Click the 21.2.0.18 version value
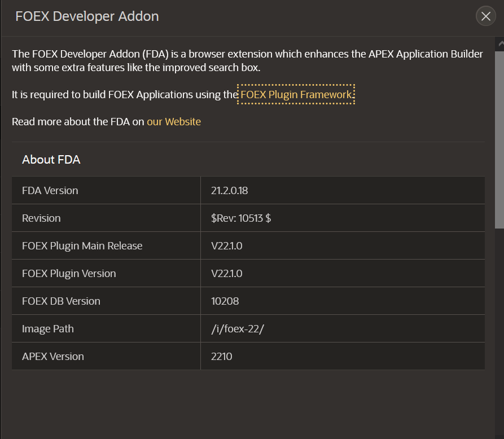Viewport: 504px width, 439px height. [230, 191]
